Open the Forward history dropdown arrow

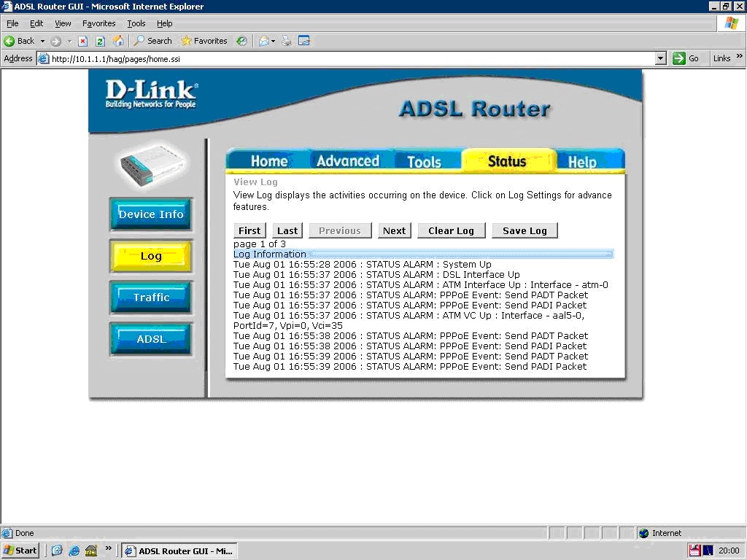pos(69,41)
